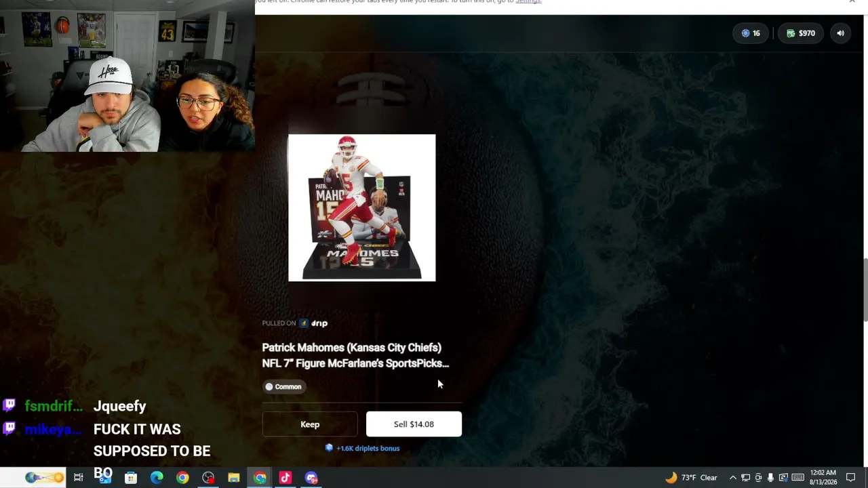This screenshot has width=868, height=488.
Task: Click the webcam overlay of the streamers
Action: 127,76
